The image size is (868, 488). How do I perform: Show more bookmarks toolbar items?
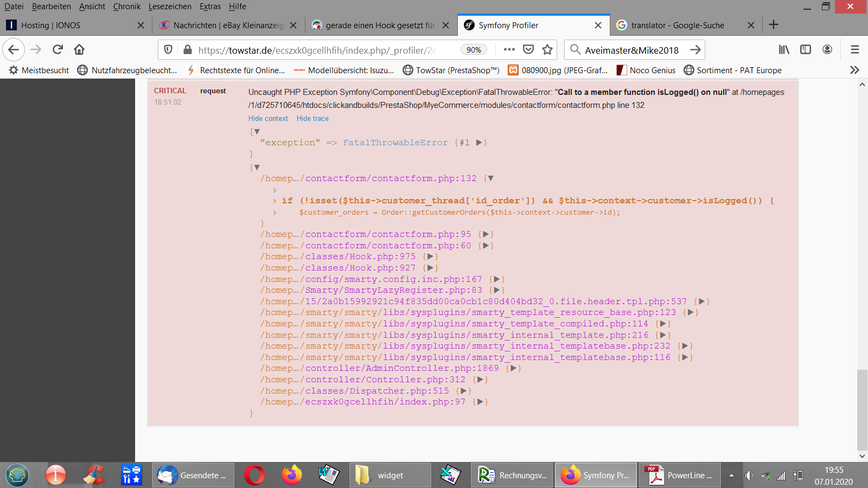pos(854,70)
